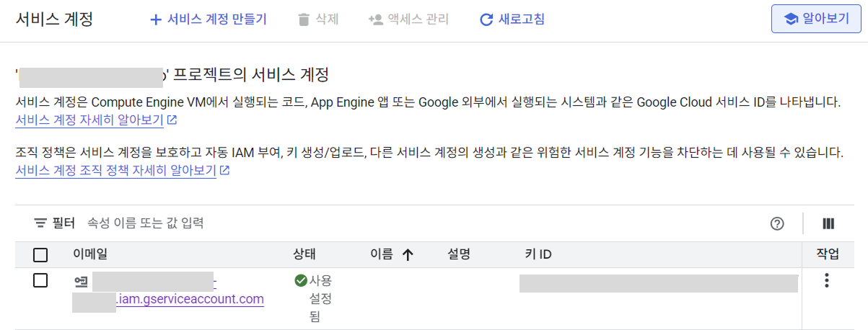The width and height of the screenshot is (868, 330).
Task: Click the 작업 column header
Action: click(828, 254)
